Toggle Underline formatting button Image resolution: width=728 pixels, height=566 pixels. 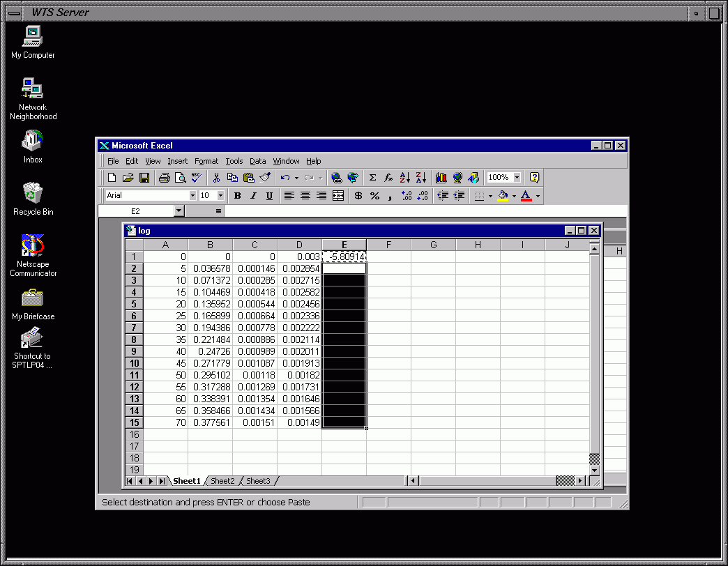tap(269, 196)
